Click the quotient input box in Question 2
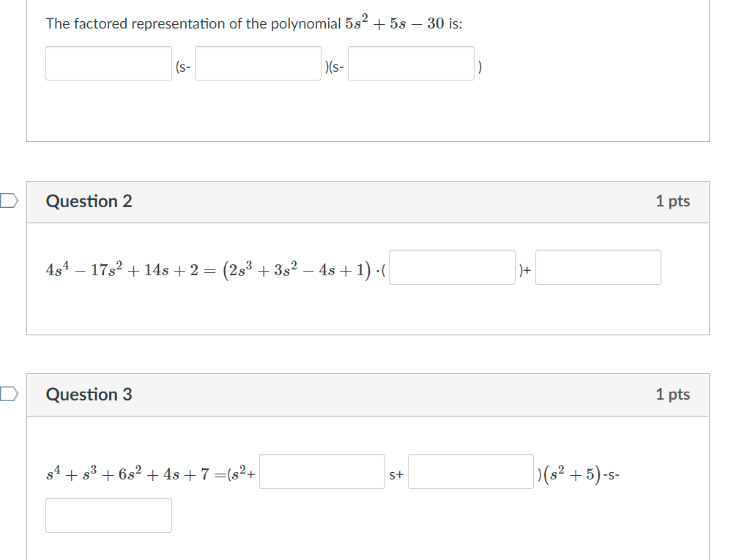 (452, 267)
